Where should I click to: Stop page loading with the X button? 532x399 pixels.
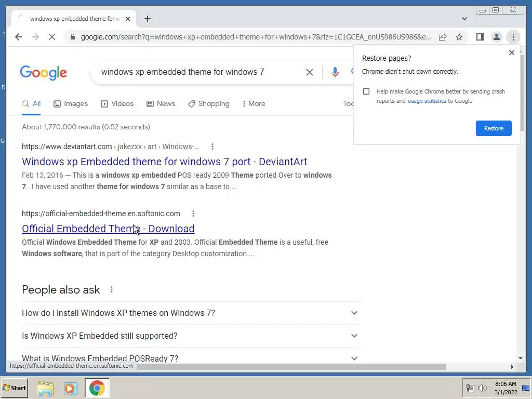point(52,37)
